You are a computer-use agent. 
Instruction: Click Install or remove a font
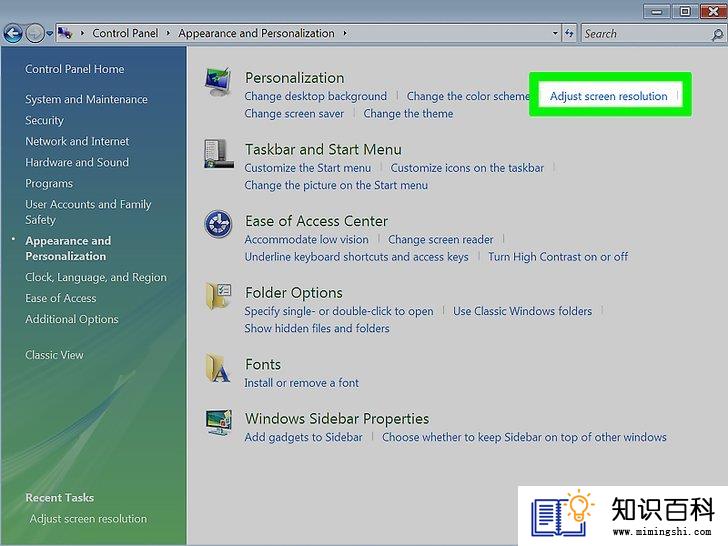(302, 383)
